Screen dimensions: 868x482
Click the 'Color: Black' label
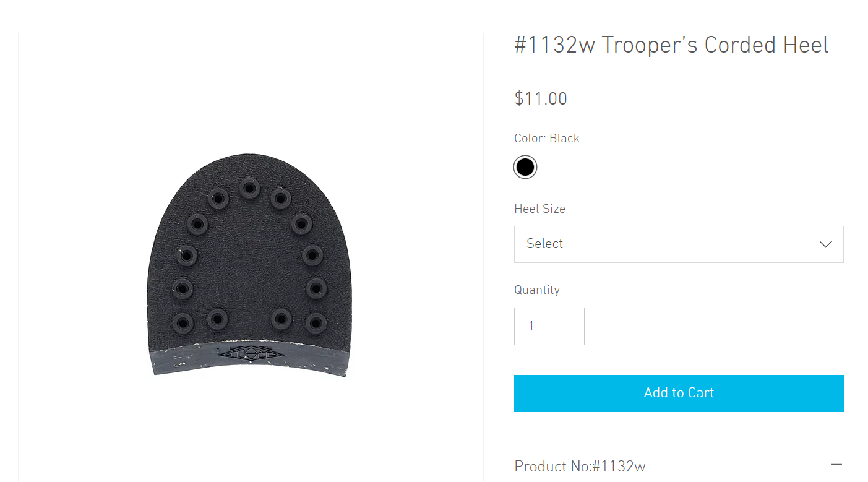pos(547,138)
